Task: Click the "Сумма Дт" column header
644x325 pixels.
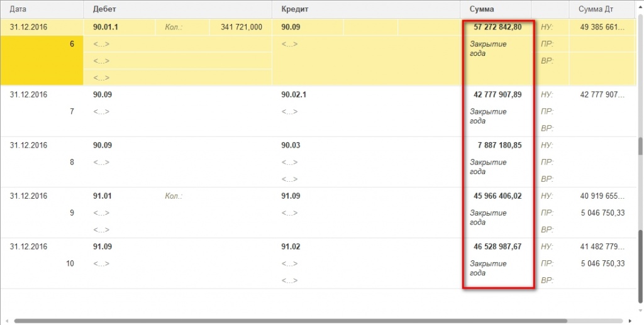Action: [x=596, y=10]
